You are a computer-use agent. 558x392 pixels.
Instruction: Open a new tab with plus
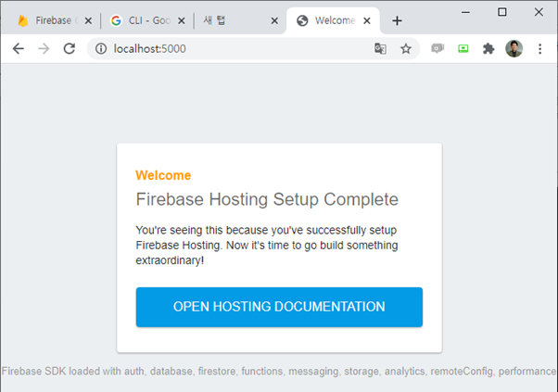coord(397,20)
